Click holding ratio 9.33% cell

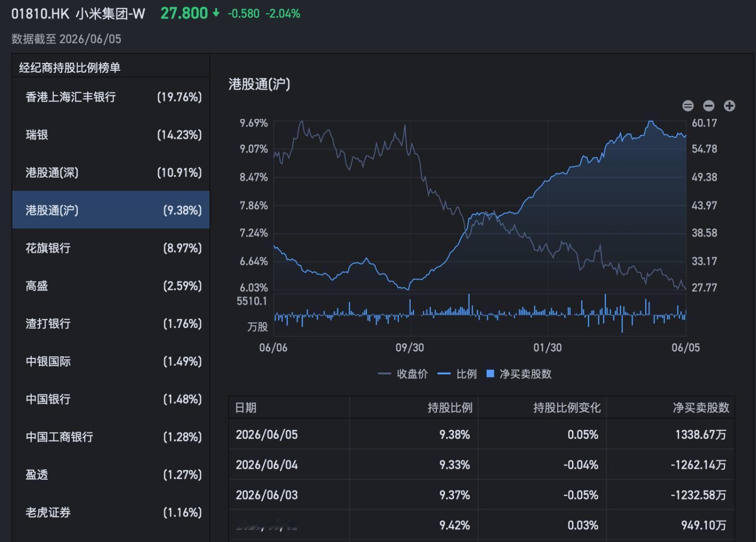[x=455, y=465]
